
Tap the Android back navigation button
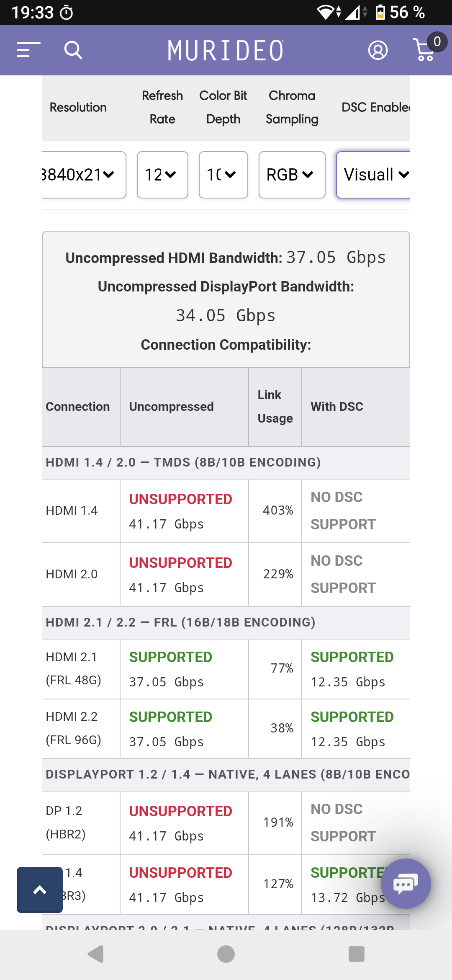[x=96, y=954]
